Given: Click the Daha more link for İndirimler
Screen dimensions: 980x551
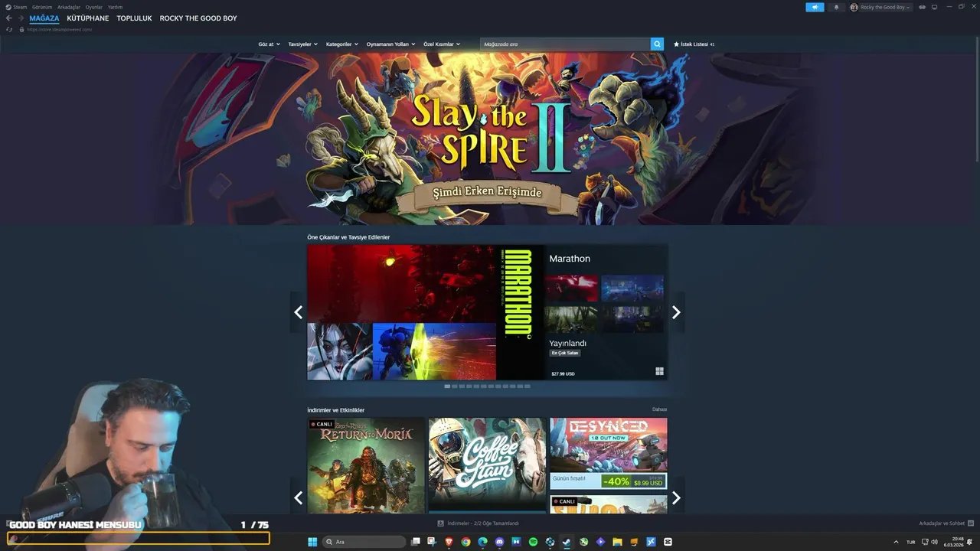Looking at the screenshot, I should coord(659,409).
